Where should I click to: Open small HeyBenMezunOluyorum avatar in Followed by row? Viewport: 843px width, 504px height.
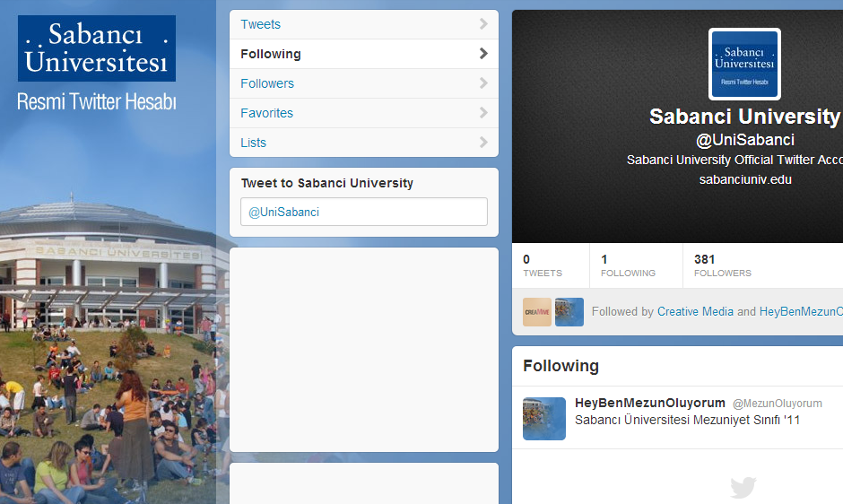[x=569, y=312]
